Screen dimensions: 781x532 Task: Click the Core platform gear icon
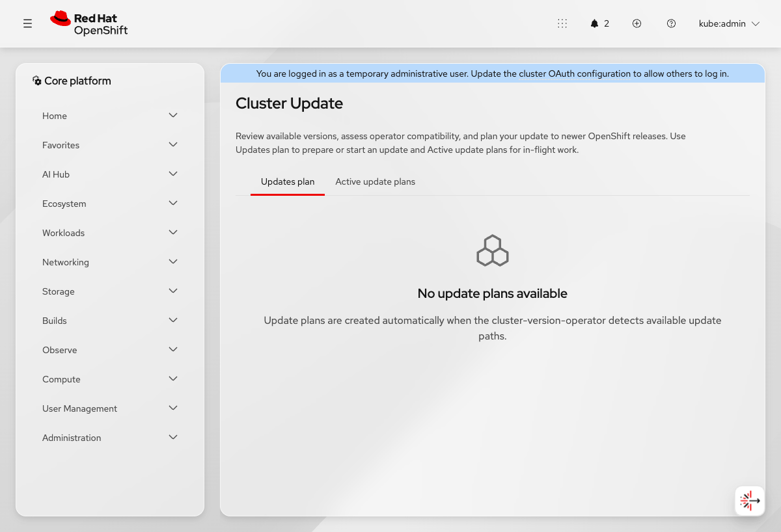[x=37, y=81]
